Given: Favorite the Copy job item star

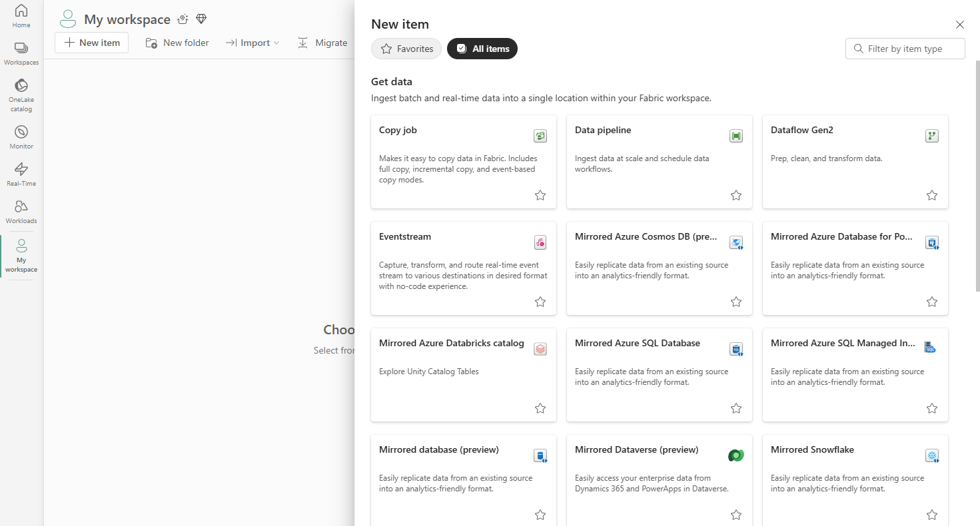Looking at the screenshot, I should point(540,195).
